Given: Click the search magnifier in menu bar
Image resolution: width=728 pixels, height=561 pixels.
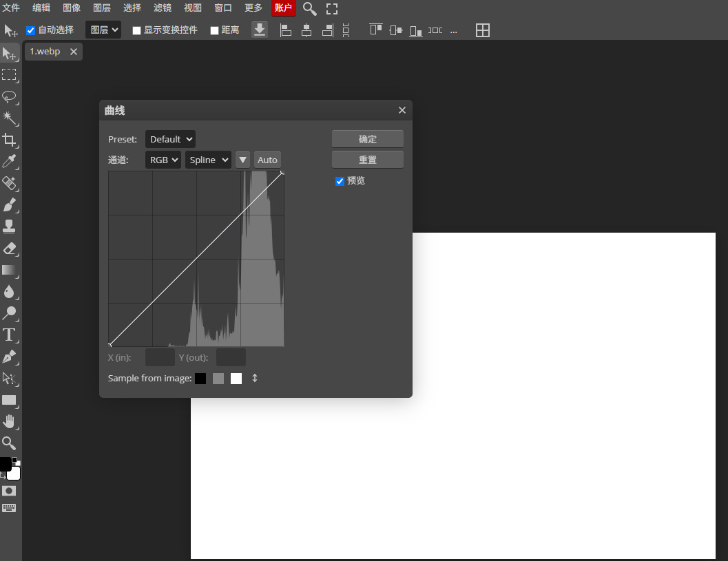Looking at the screenshot, I should click(310, 8).
